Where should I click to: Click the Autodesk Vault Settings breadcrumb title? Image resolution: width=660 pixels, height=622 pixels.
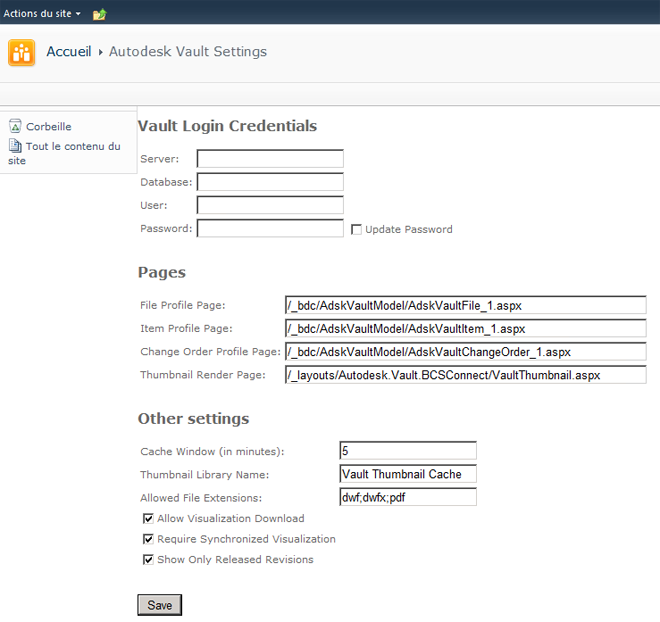(x=188, y=51)
